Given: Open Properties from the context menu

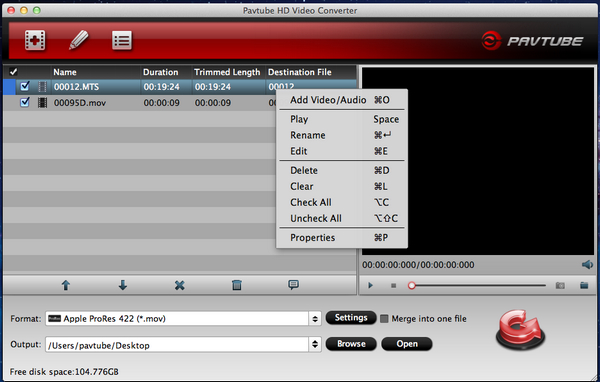Looking at the screenshot, I should click(x=342, y=238).
